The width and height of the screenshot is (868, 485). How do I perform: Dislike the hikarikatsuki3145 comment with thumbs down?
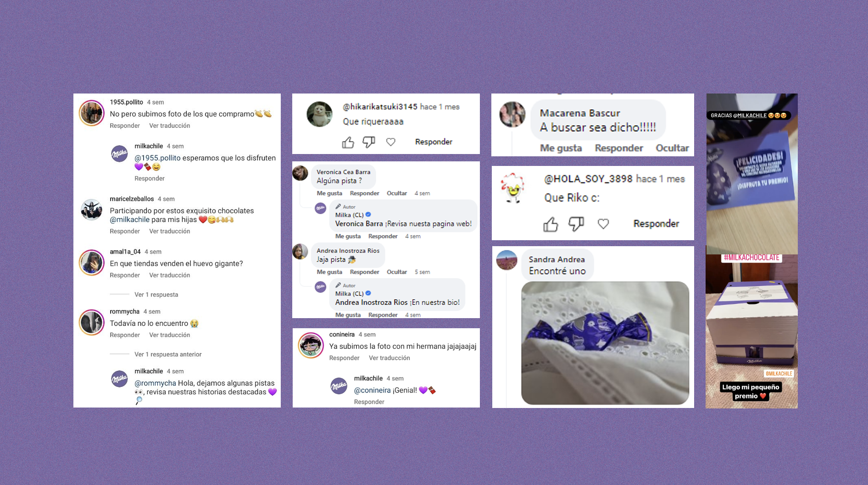coord(369,142)
